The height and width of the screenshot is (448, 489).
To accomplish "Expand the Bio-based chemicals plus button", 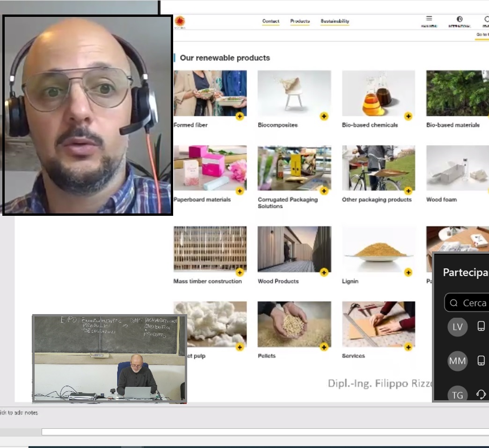I will pyautogui.click(x=408, y=117).
